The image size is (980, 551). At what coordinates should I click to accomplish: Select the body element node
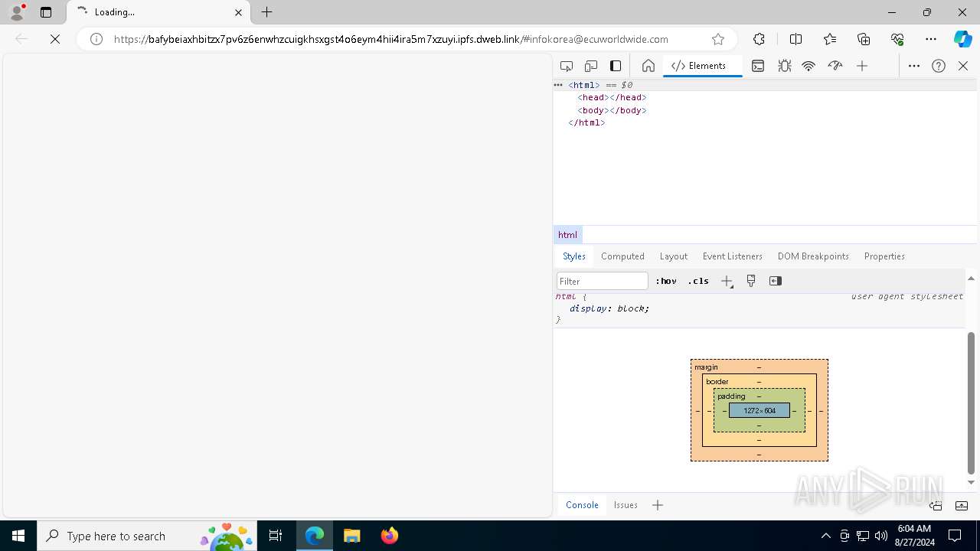[612, 110]
